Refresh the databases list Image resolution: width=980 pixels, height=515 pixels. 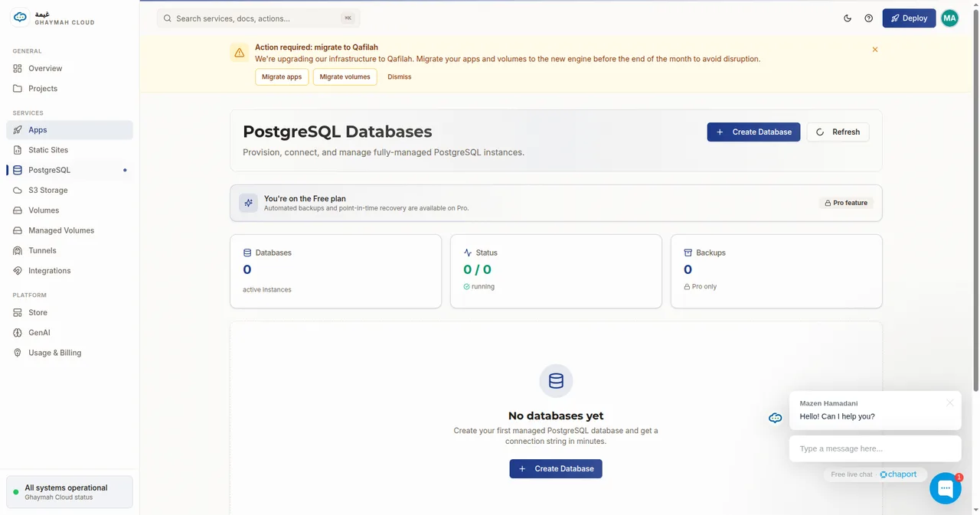point(838,132)
